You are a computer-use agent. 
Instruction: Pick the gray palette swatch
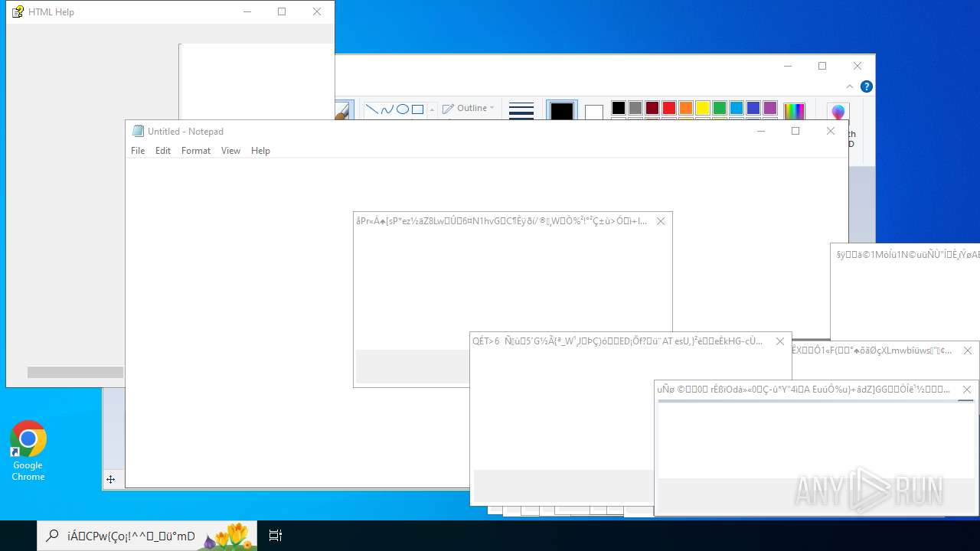[635, 108]
